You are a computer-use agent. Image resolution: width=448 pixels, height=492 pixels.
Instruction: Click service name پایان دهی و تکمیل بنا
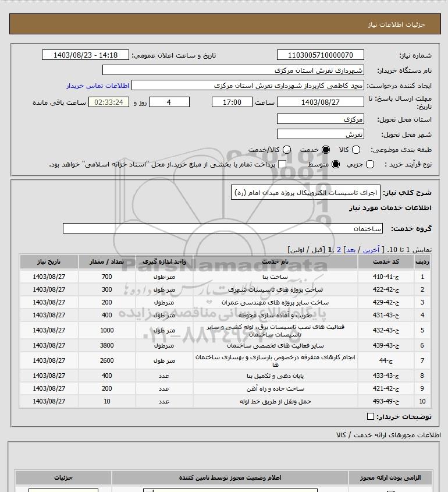[275, 376]
